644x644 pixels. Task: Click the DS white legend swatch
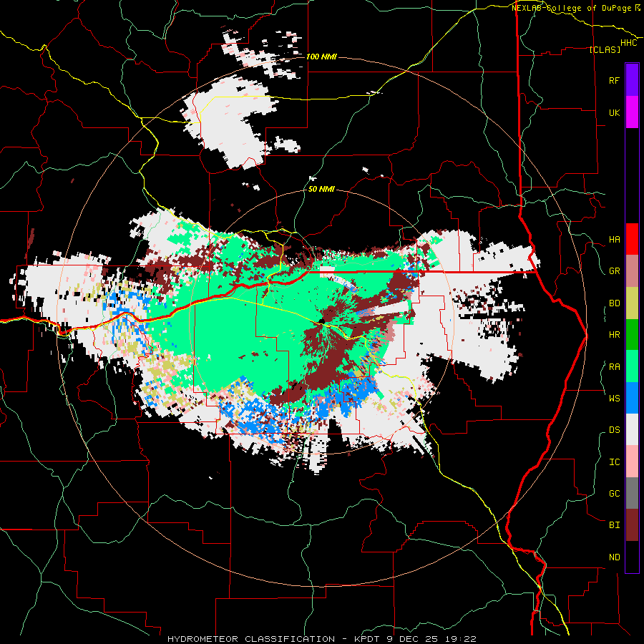pyautogui.click(x=632, y=429)
